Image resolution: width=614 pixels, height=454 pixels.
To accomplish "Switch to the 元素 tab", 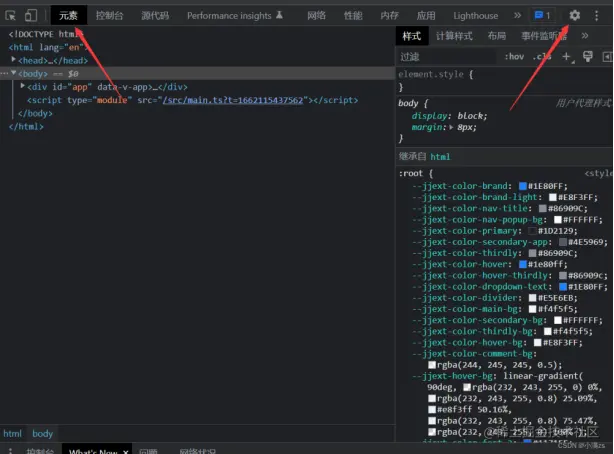I will pyautogui.click(x=69, y=16).
